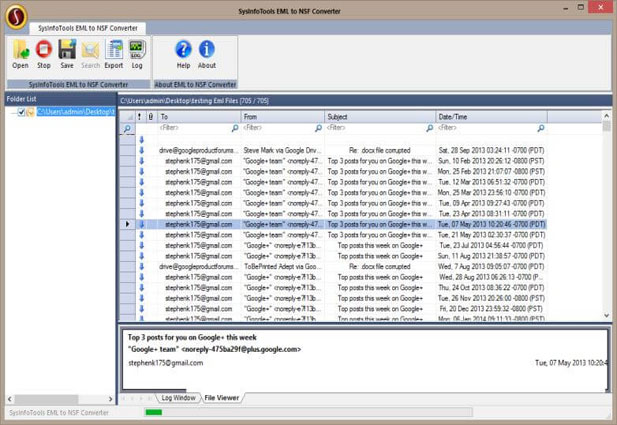This screenshot has width=617, height=425.
Task: Select row dated Sat, 28 Sep 2013 03:24:11
Action: coord(333,150)
